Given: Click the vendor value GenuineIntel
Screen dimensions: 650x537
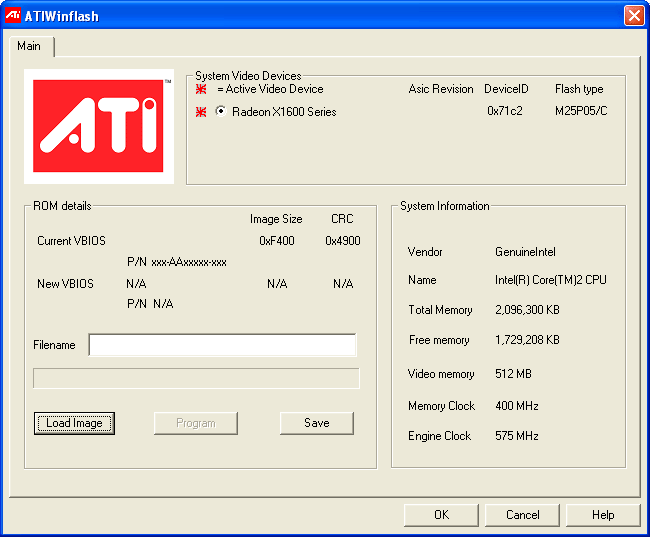Looking at the screenshot, I should pos(525,252).
